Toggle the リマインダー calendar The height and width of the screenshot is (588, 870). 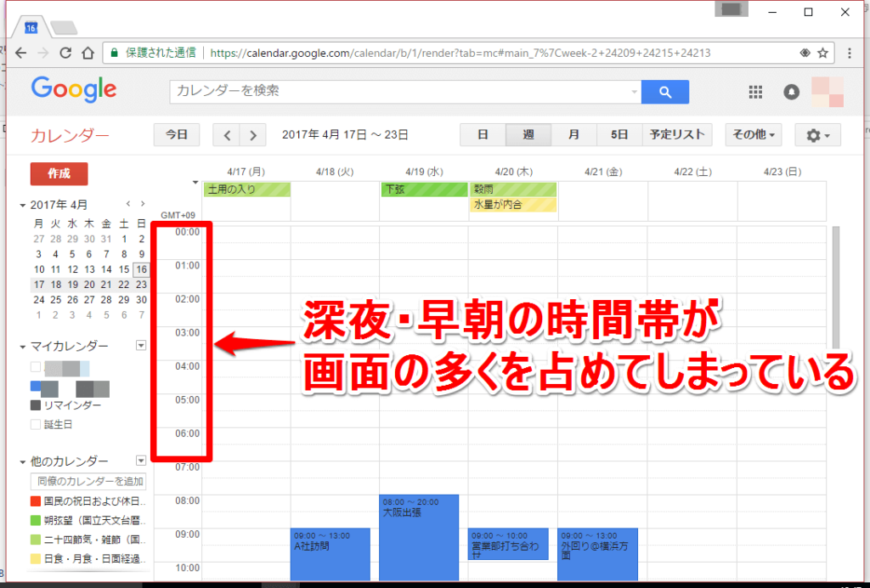(36, 405)
